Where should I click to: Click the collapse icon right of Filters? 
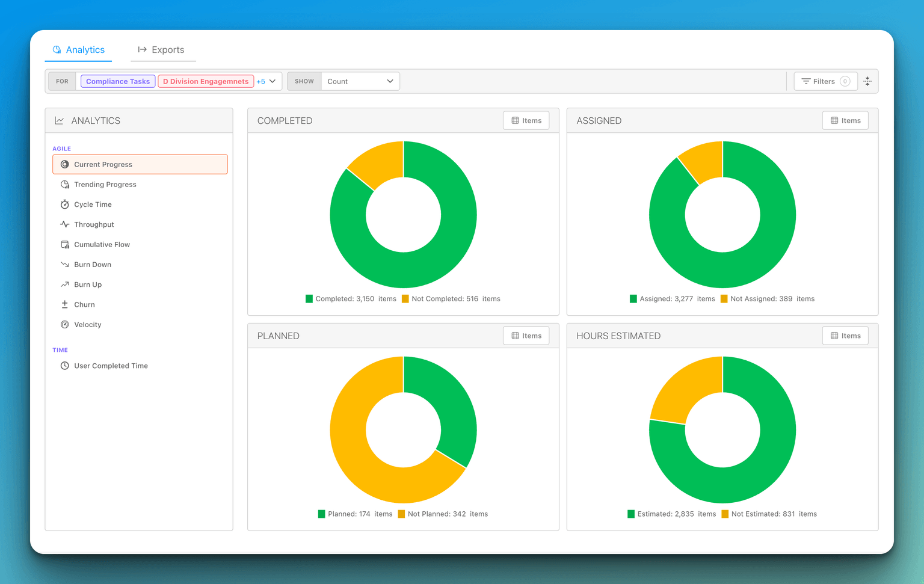[867, 81]
